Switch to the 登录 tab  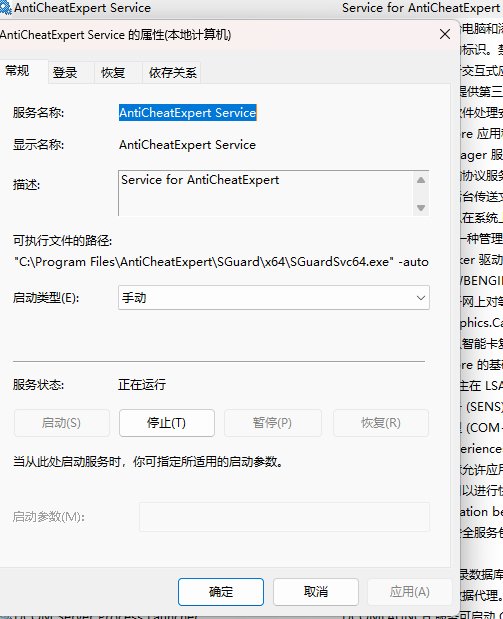(x=65, y=73)
